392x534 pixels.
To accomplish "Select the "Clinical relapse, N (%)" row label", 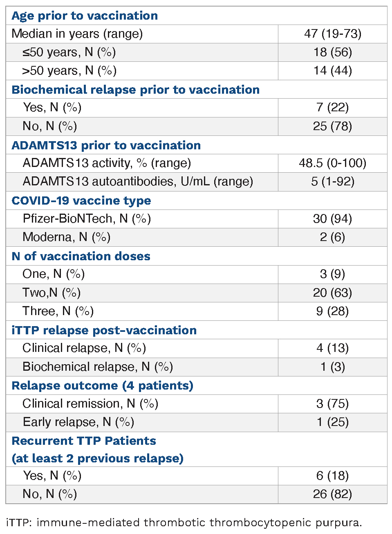I will tap(84, 348).
